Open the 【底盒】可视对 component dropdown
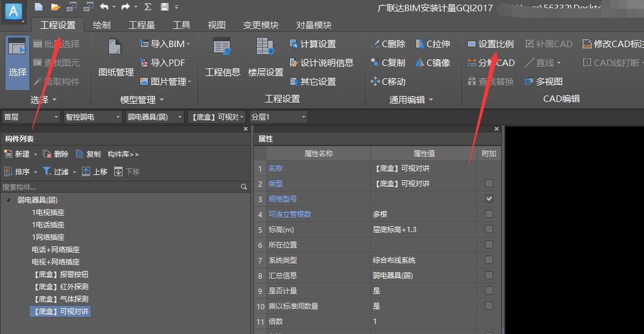 point(216,117)
